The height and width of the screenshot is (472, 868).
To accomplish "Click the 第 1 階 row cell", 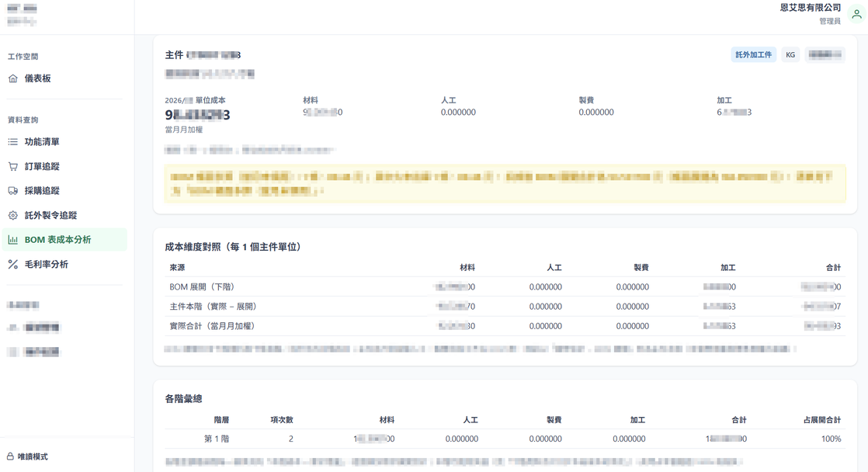I will click(x=217, y=439).
